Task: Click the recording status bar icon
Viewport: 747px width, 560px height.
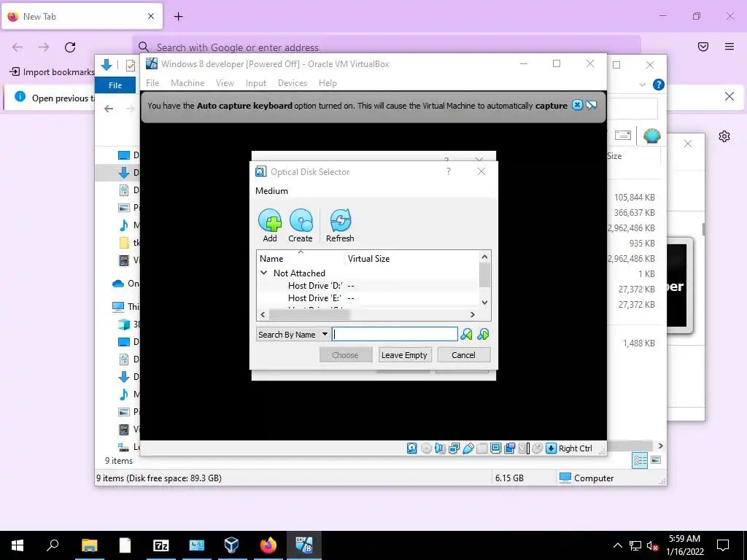Action: [509, 448]
